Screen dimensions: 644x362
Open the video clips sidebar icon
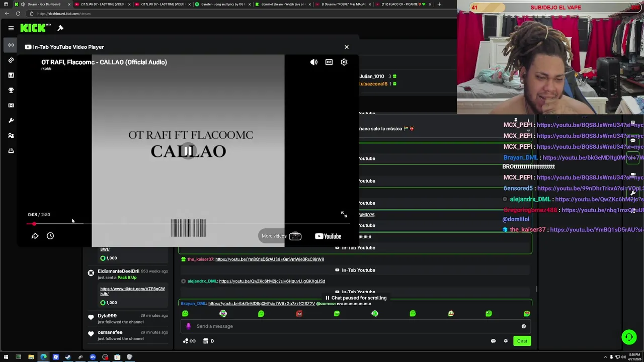click(11, 105)
